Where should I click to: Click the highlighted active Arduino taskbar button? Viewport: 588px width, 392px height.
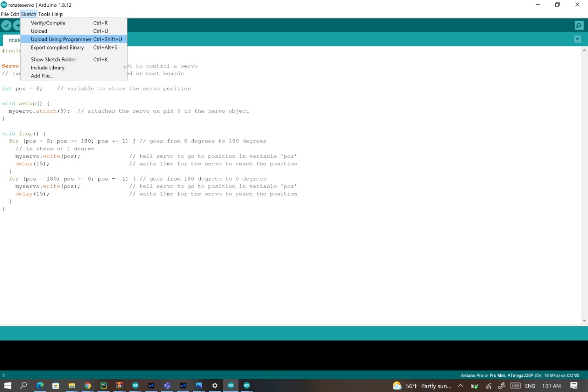point(231,386)
